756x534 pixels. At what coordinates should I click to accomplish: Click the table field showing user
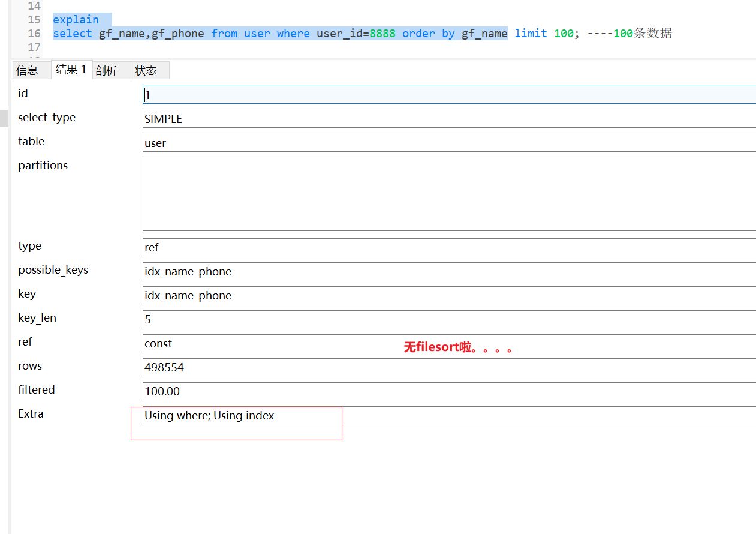coord(449,143)
